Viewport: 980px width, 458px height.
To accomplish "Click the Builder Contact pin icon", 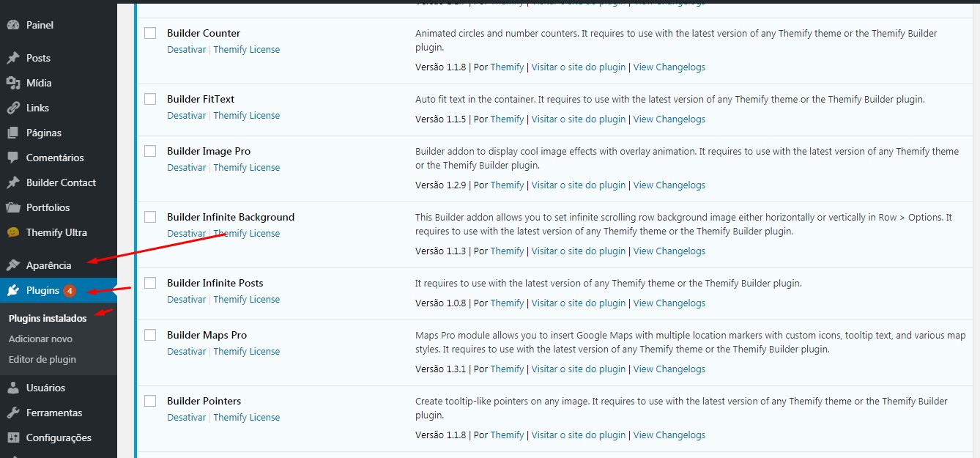I will point(12,182).
